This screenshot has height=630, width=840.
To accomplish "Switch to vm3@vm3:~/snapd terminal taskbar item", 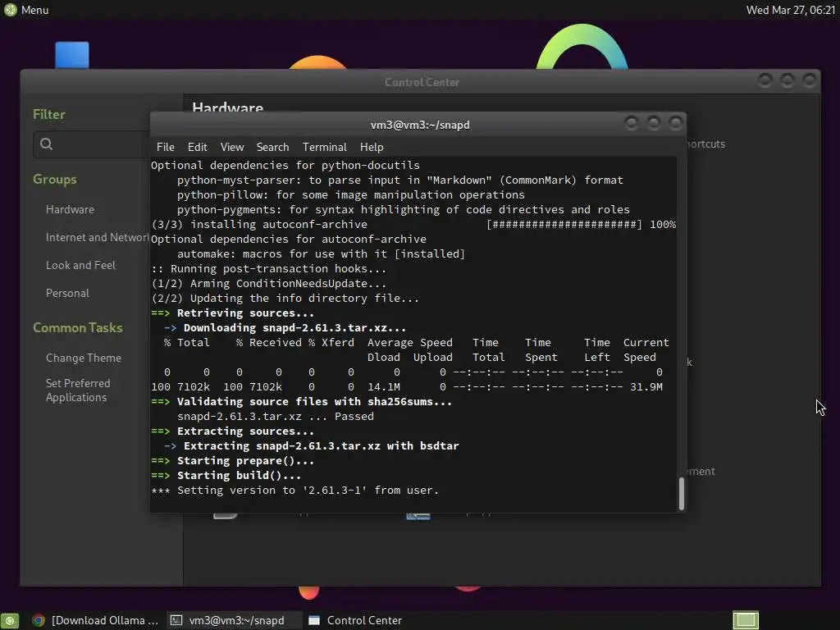I will point(235,620).
